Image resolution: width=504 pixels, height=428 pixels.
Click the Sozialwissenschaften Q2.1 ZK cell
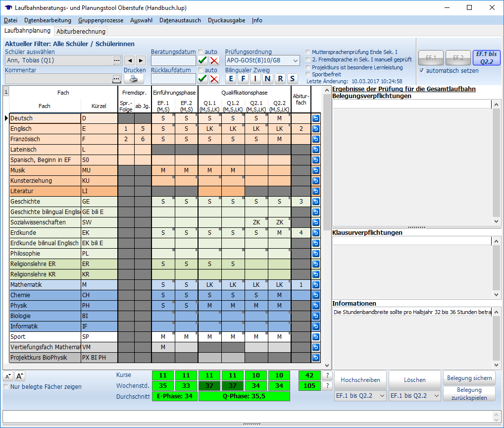(256, 222)
